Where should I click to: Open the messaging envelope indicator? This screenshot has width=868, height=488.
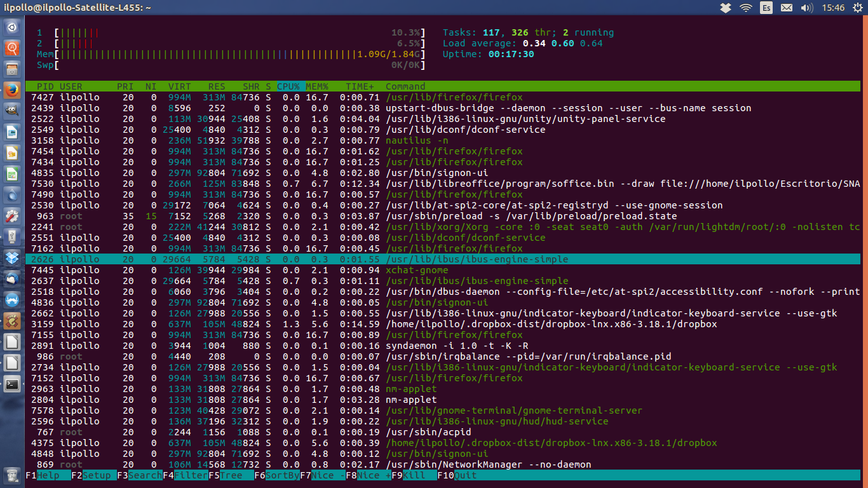coord(787,8)
